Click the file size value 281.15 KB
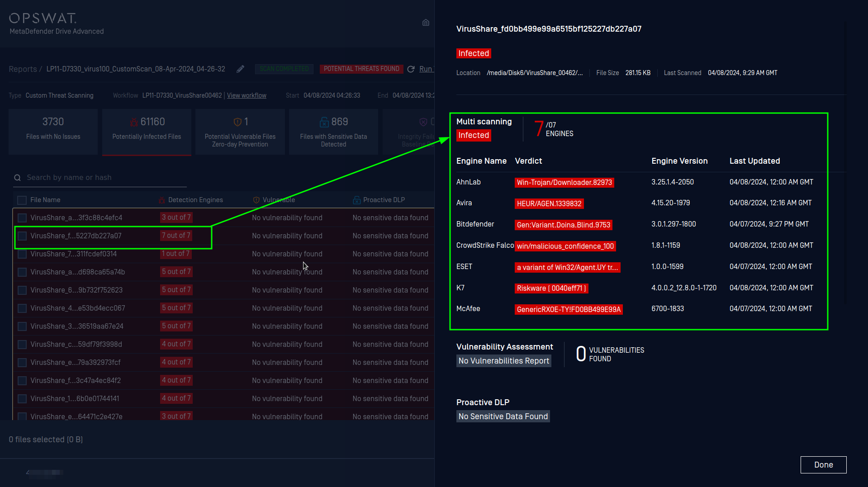Image resolution: width=868 pixels, height=487 pixels. (638, 73)
